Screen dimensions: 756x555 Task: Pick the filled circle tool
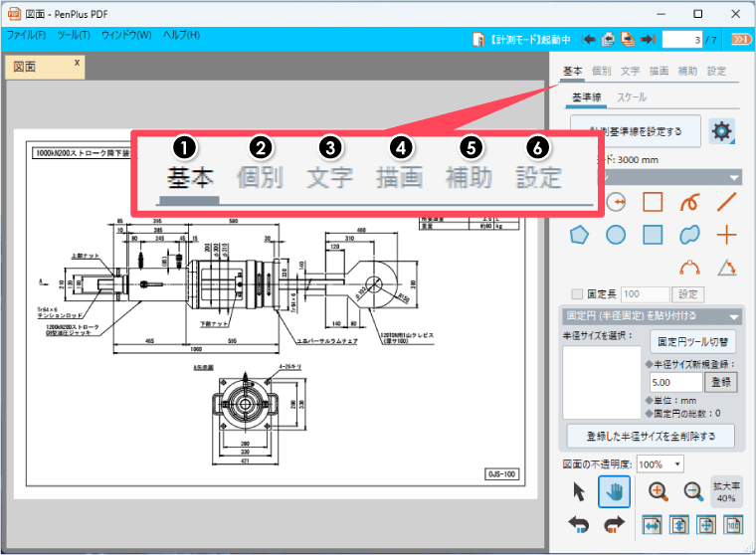tap(616, 235)
